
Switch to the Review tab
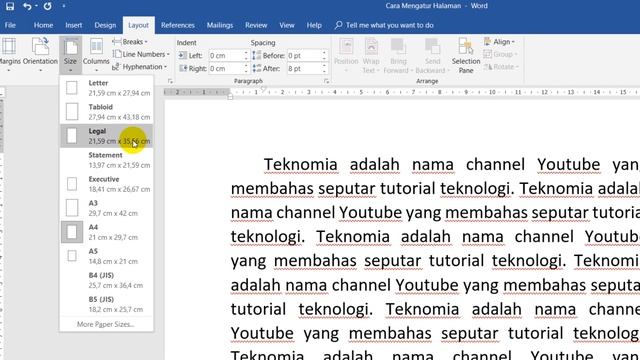pyautogui.click(x=256, y=25)
